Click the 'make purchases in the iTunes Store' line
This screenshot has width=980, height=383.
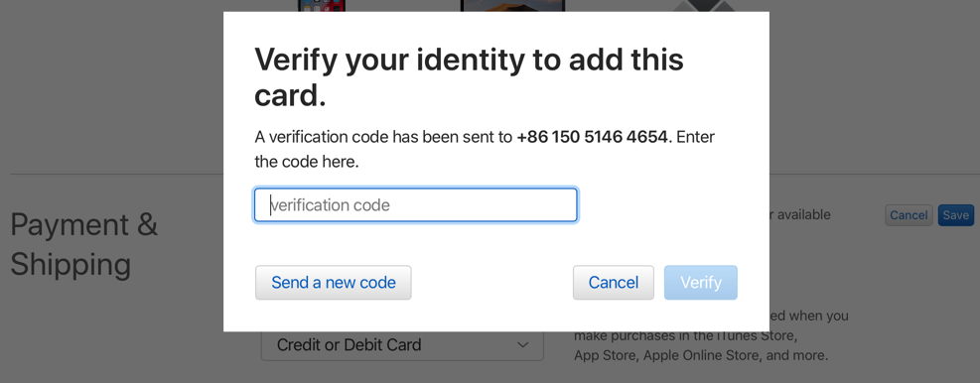coord(686,336)
